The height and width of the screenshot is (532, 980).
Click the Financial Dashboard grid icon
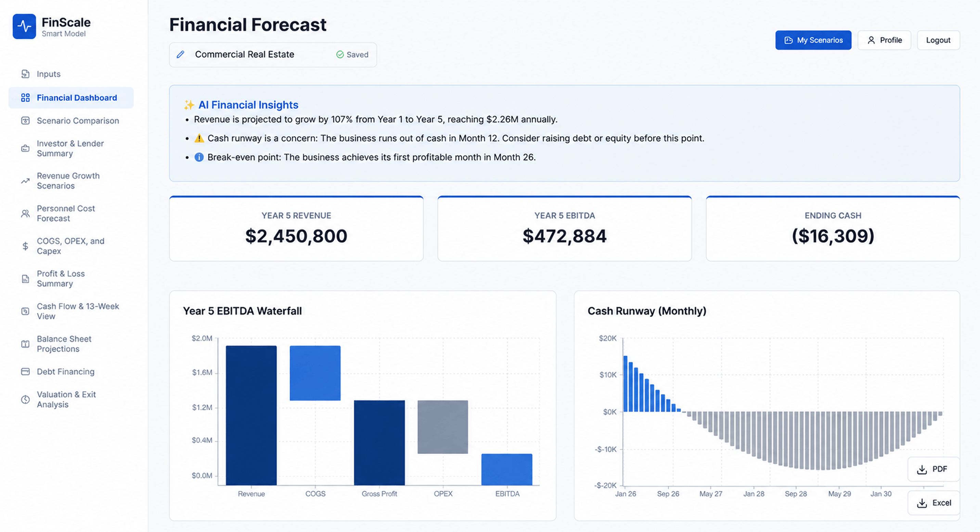[x=25, y=98]
